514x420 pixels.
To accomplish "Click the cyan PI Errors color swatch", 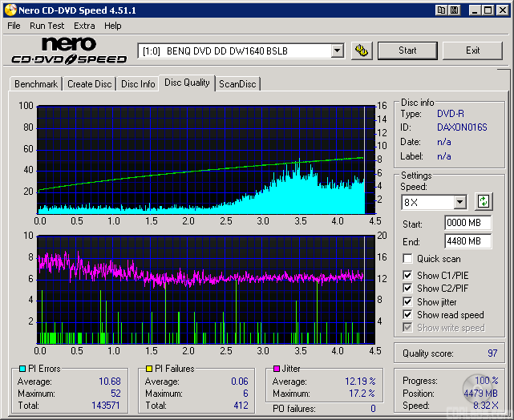I will [x=22, y=369].
